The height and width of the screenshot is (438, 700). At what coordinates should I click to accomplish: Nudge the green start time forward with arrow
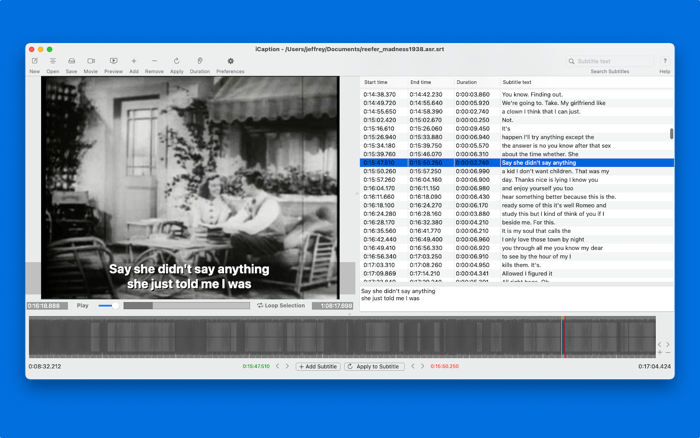click(287, 366)
